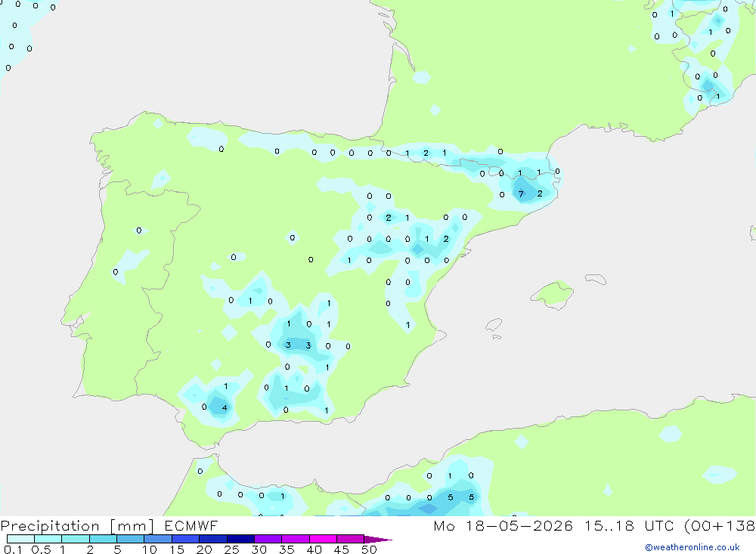
Task: Click the 1–2 mm legend color box
Action: (x=75, y=539)
